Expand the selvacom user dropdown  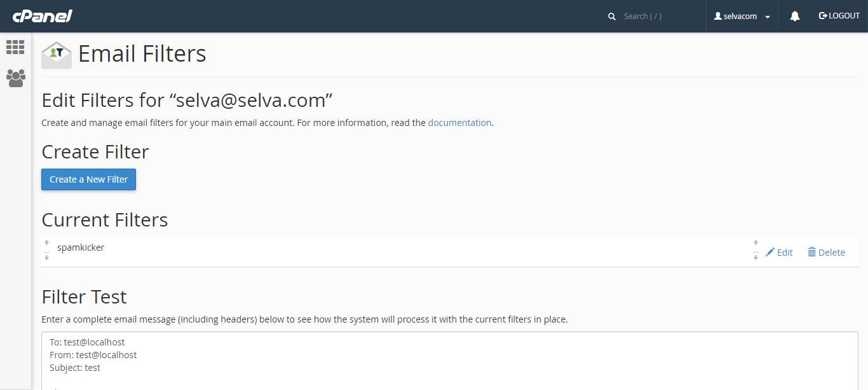tap(742, 17)
